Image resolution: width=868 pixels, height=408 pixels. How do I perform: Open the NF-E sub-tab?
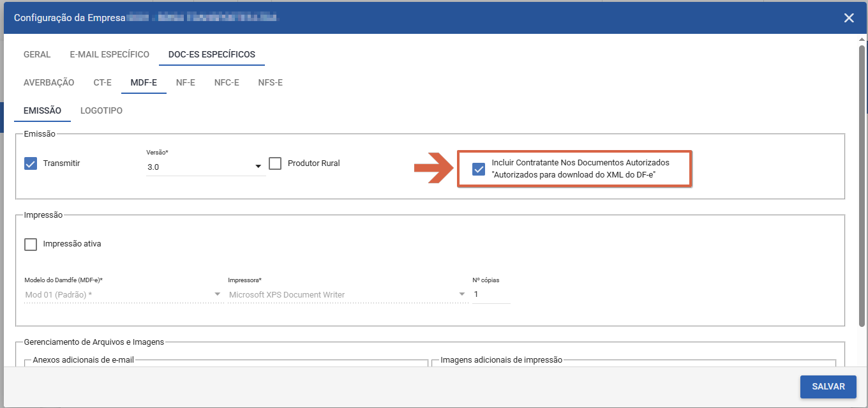[x=186, y=82]
